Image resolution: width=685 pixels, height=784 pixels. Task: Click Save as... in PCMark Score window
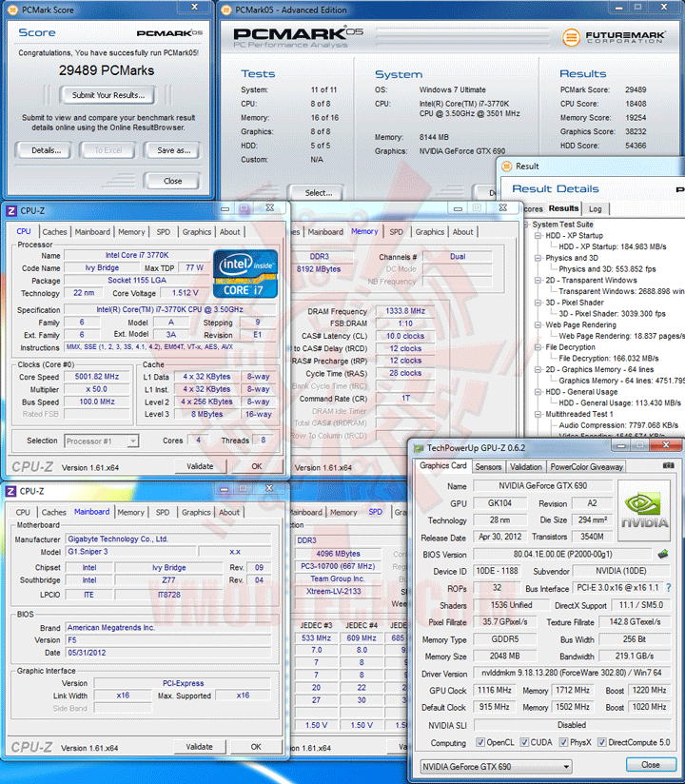point(173,150)
